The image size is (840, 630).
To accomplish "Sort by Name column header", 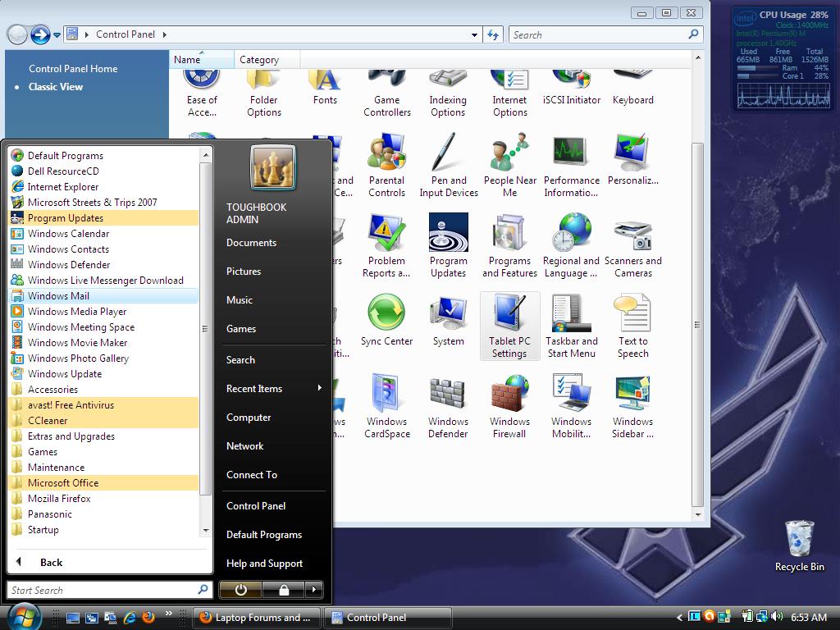I will pos(202,59).
